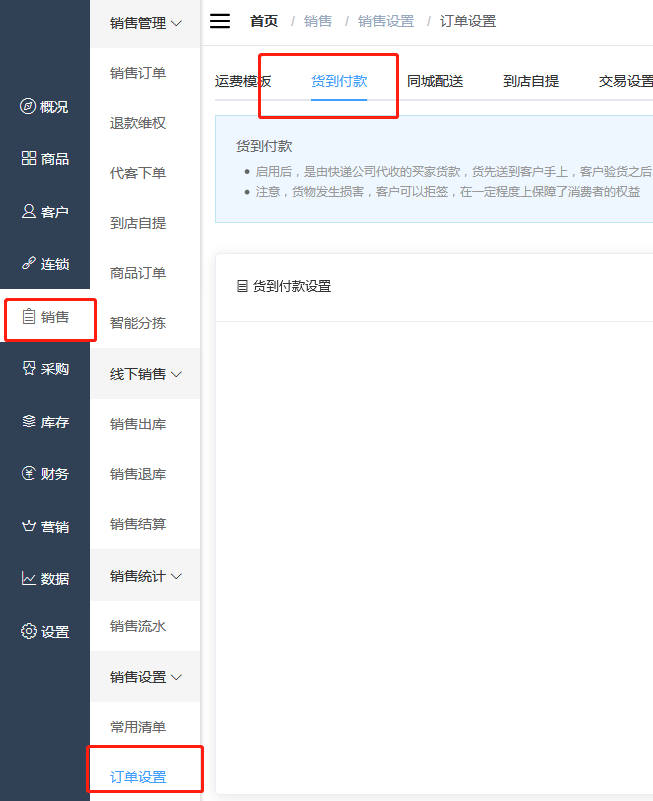Click 销售设置 in the breadcrumb
The image size is (653, 801).
pos(386,21)
